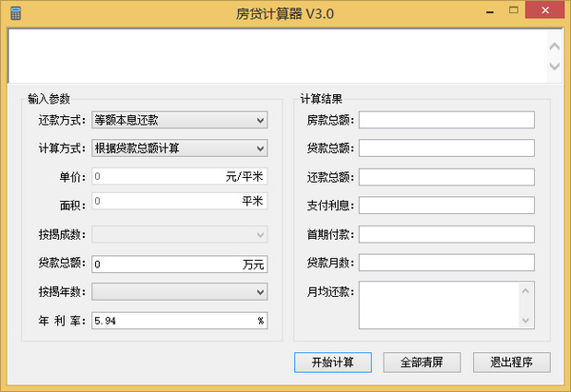
Task: Click the disabled 按揭成数 dropdown
Action: coord(180,235)
